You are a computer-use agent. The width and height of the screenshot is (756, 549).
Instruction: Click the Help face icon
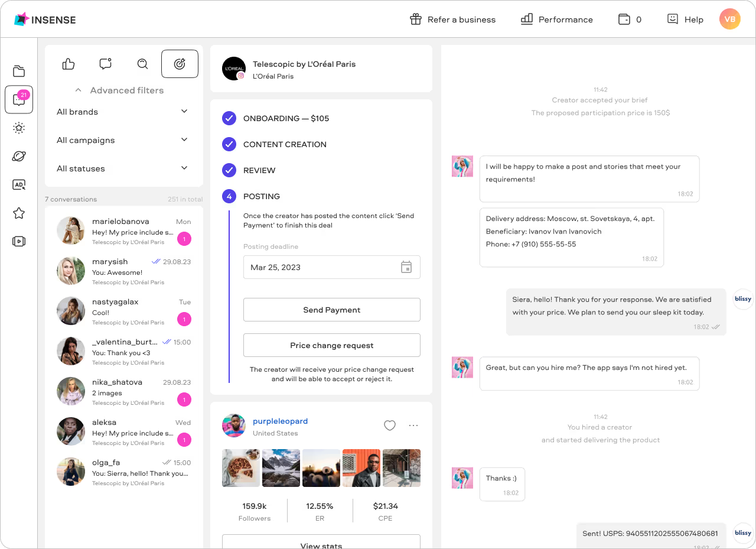pos(672,20)
